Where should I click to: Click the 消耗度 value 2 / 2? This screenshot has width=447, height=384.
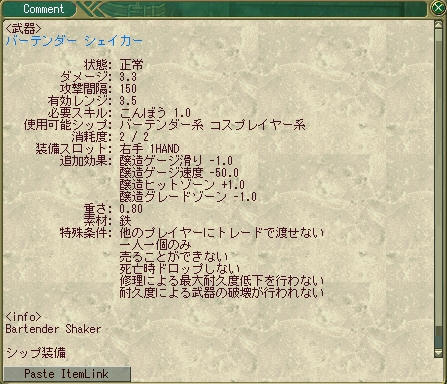coord(134,137)
